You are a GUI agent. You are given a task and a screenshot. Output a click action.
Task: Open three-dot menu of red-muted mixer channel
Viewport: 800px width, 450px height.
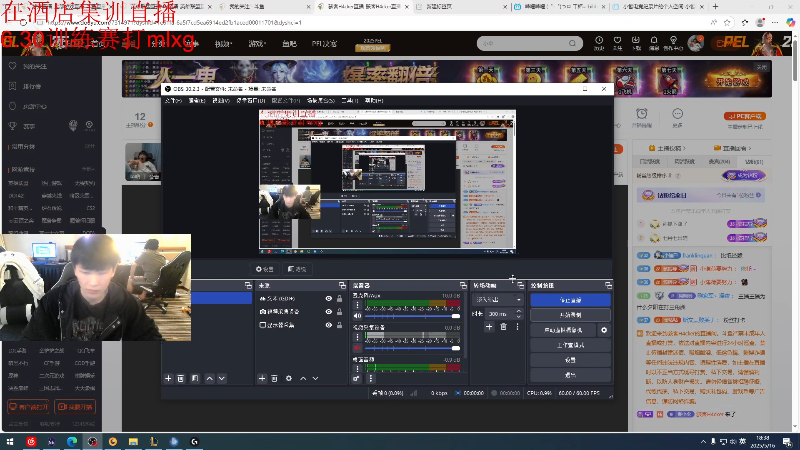point(357,337)
